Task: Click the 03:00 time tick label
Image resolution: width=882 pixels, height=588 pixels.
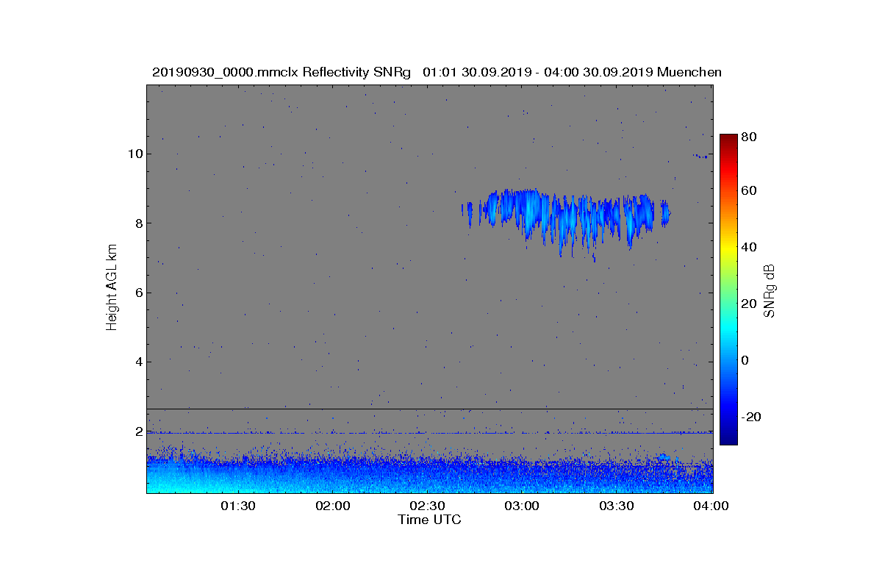Action: pos(523,506)
